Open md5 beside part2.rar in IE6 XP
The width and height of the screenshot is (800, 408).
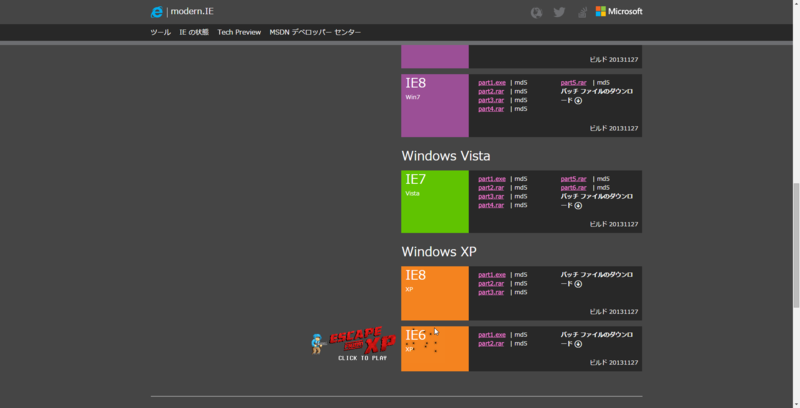coord(521,344)
